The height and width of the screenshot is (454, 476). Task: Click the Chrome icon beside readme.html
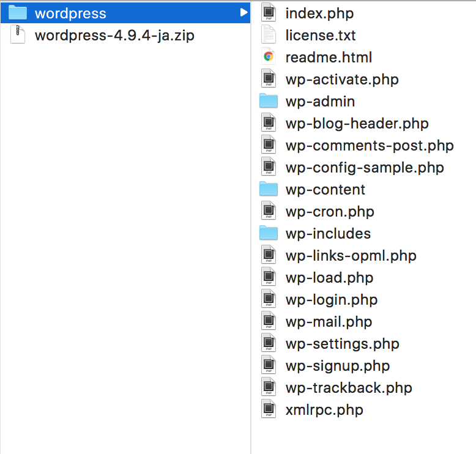(269, 57)
